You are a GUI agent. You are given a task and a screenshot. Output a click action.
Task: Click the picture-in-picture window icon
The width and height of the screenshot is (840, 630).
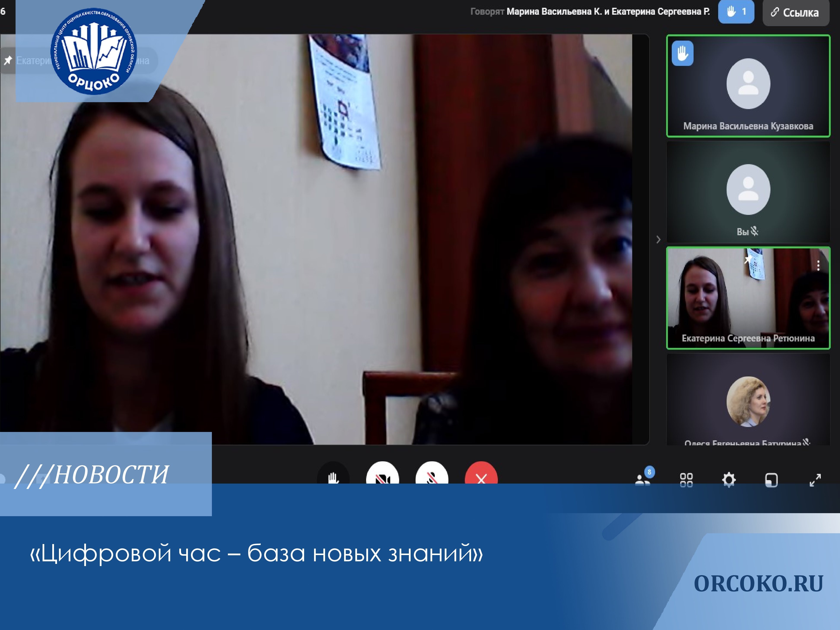[771, 480]
